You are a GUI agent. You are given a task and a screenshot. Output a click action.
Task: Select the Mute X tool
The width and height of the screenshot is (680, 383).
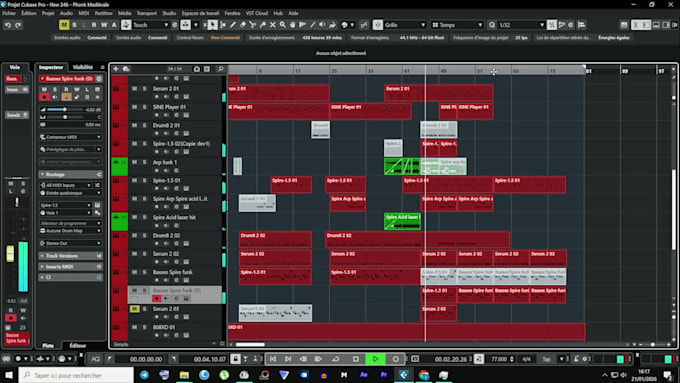point(273,25)
